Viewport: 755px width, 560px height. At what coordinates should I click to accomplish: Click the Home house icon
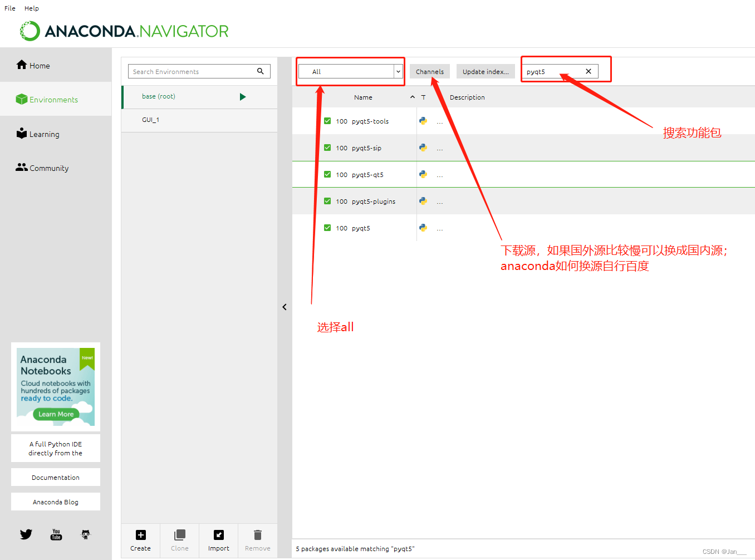coord(22,65)
